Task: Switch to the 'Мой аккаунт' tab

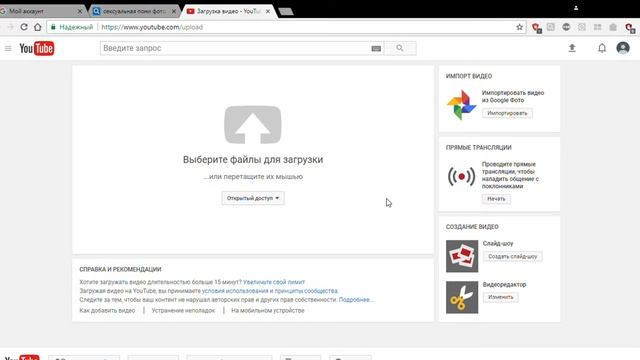Action: pos(40,11)
